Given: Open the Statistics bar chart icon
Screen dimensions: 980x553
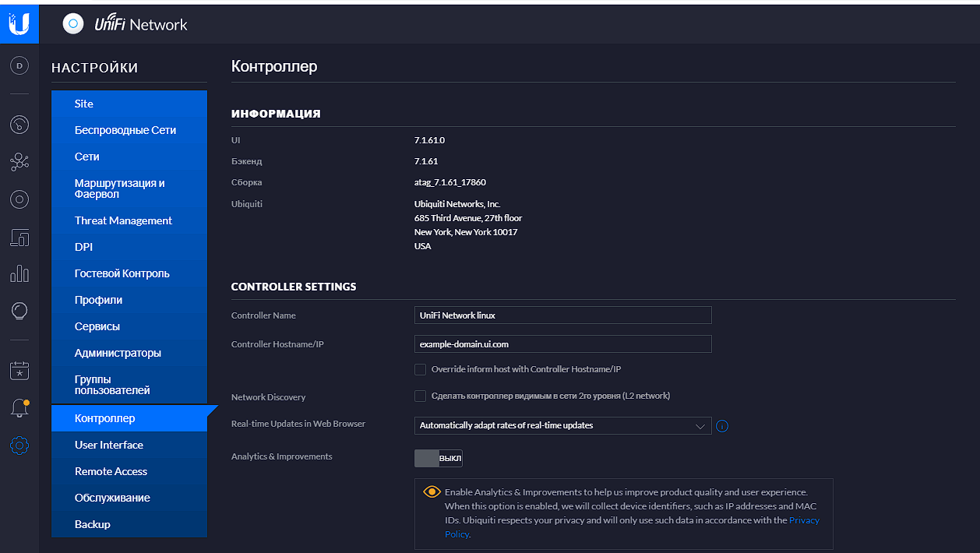Looking at the screenshot, I should point(19,273).
